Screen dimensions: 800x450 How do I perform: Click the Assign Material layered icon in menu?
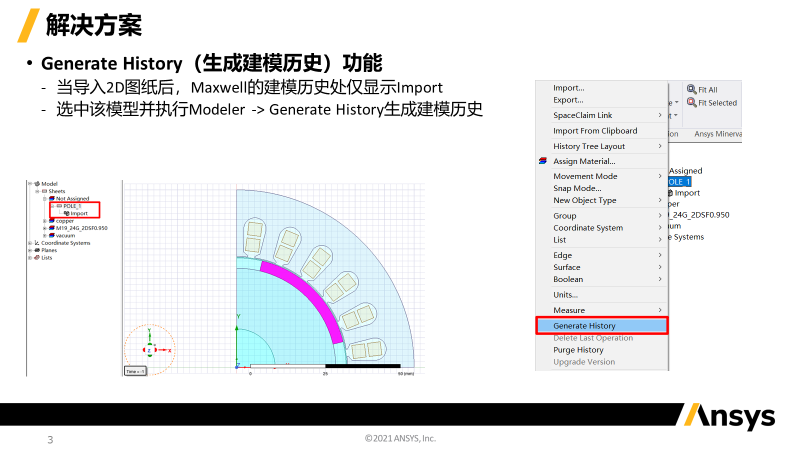[x=543, y=161]
